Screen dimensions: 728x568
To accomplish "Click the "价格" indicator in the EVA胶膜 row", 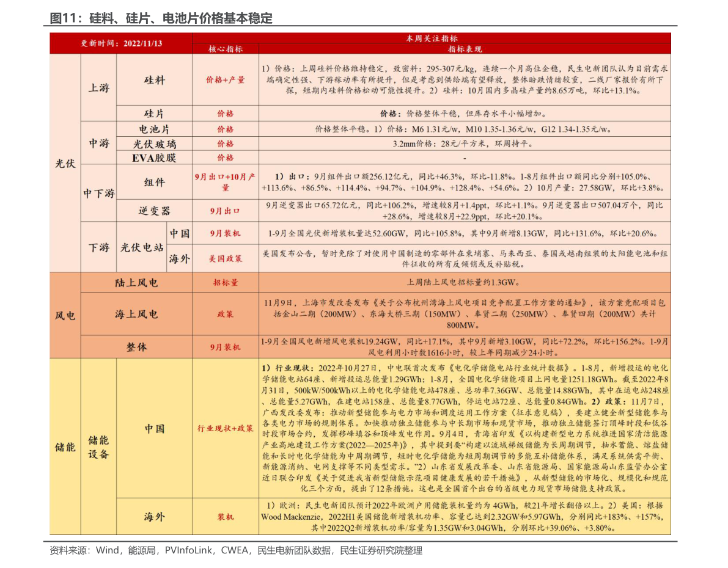I will point(225,158).
